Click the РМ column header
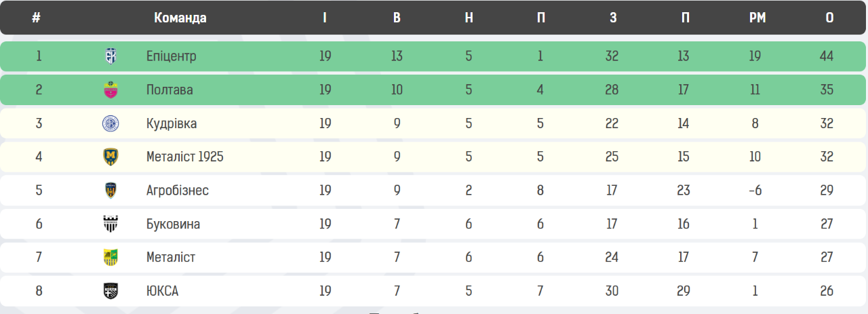Screen dimensions: 868x314 click(757, 18)
